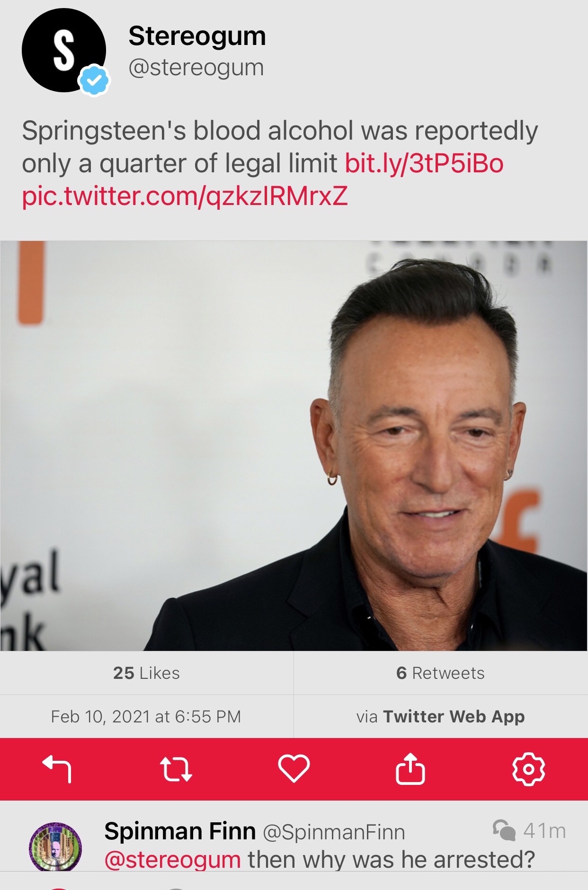Tap the conversation bubbles icon on reply
The height and width of the screenshot is (890, 588).
point(504,830)
